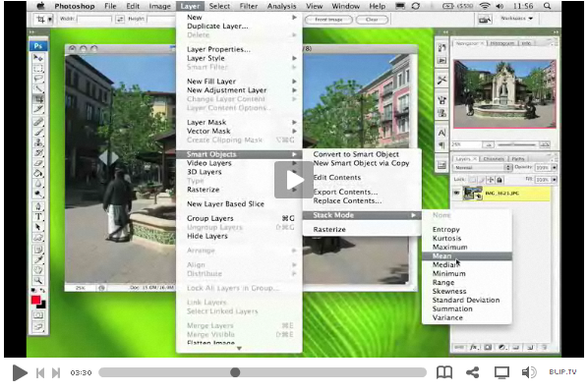Click the Clear button in options bar
The width and height of the screenshot is (588, 392).
tap(372, 20)
